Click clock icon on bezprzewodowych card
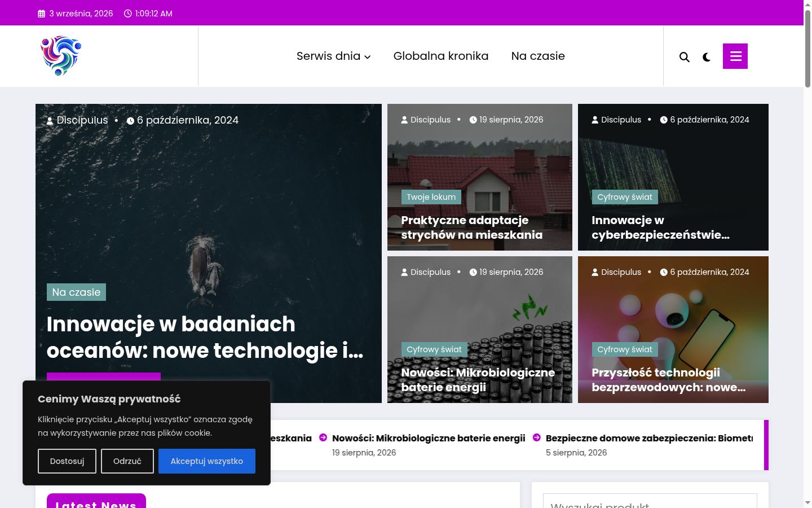 [x=664, y=272]
